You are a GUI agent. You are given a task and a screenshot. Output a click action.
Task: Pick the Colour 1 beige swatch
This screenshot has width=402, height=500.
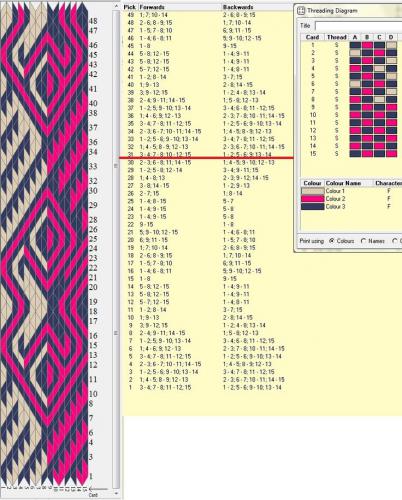point(312,191)
